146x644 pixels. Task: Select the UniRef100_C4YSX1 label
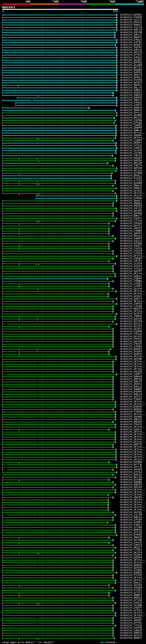131,145
